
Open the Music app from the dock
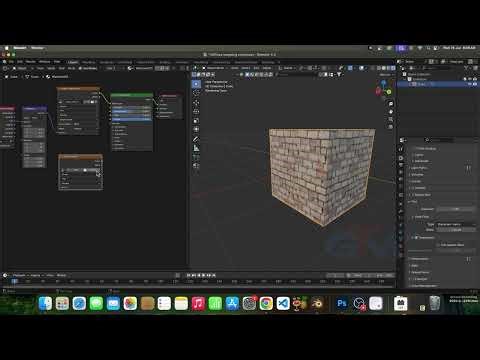pos(198,304)
